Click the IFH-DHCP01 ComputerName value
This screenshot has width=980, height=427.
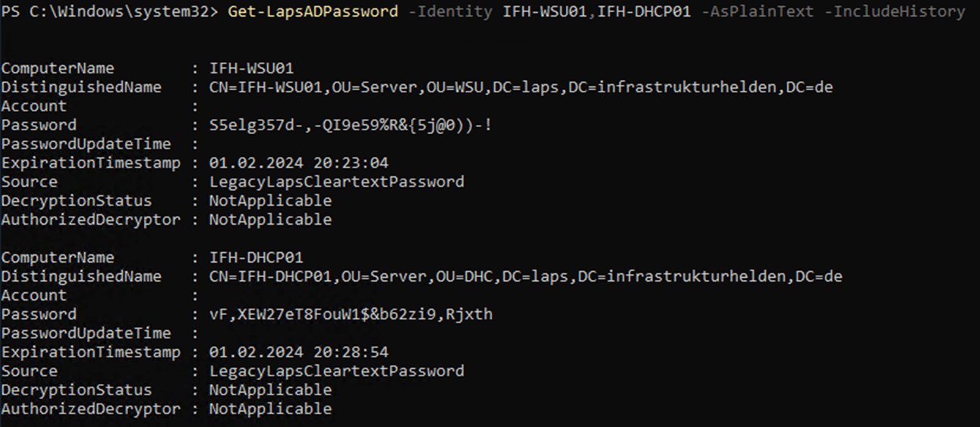(256, 257)
